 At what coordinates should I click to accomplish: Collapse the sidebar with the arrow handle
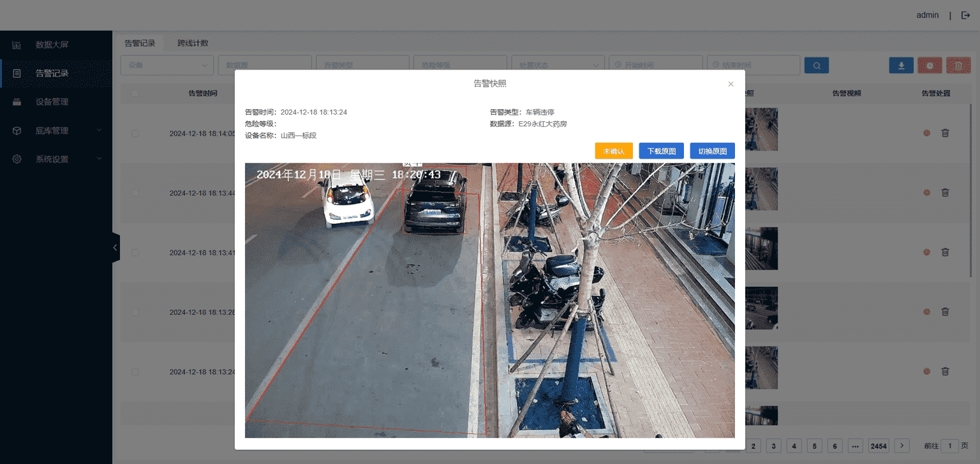click(x=115, y=247)
